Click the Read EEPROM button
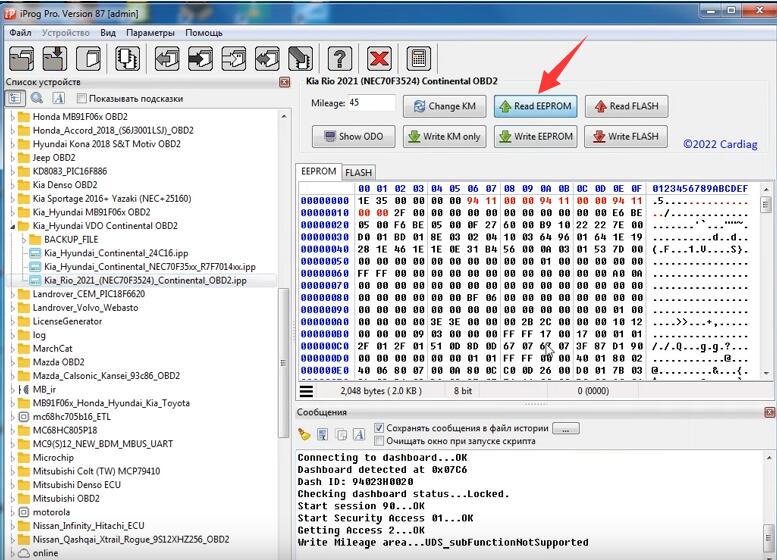 [536, 106]
